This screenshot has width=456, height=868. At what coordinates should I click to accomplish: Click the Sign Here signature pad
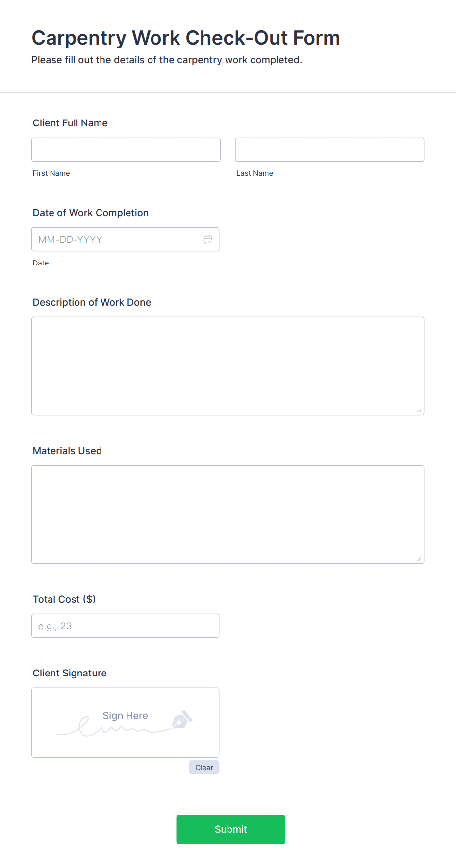125,723
